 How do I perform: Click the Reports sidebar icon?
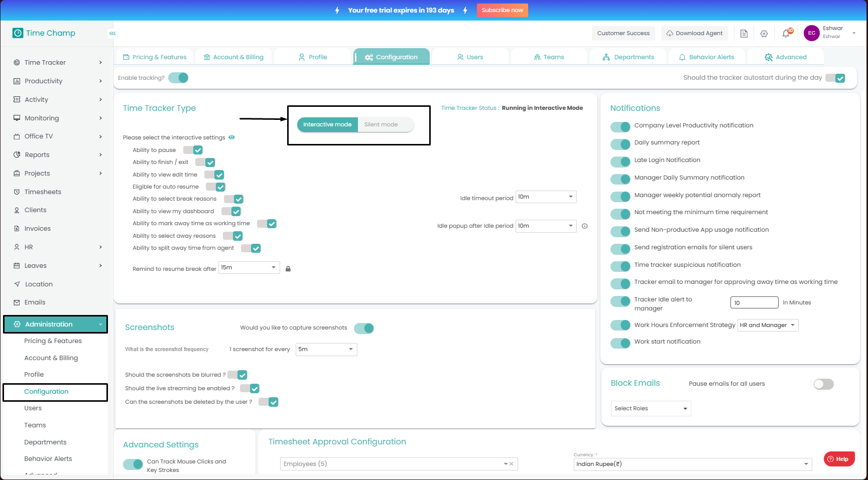click(x=17, y=155)
